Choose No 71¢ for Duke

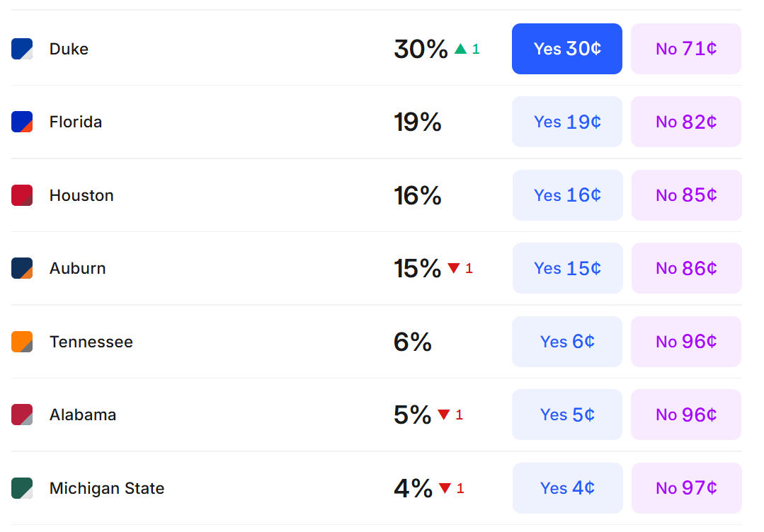(686, 49)
